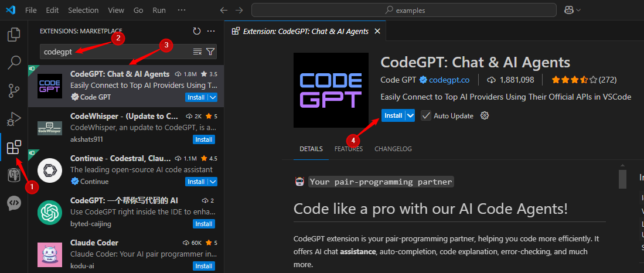The width and height of the screenshot is (644, 273).
Task: Install the Claude Coder extension
Action: pos(204,266)
